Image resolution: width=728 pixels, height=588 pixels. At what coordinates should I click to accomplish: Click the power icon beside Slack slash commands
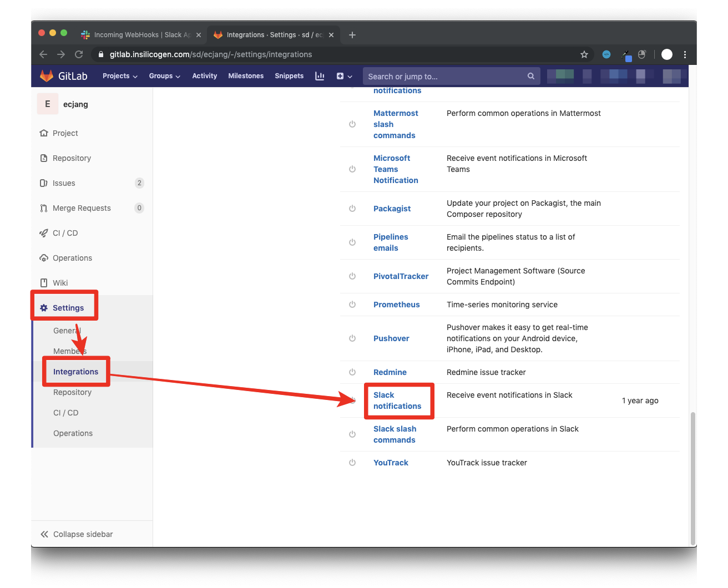(352, 434)
